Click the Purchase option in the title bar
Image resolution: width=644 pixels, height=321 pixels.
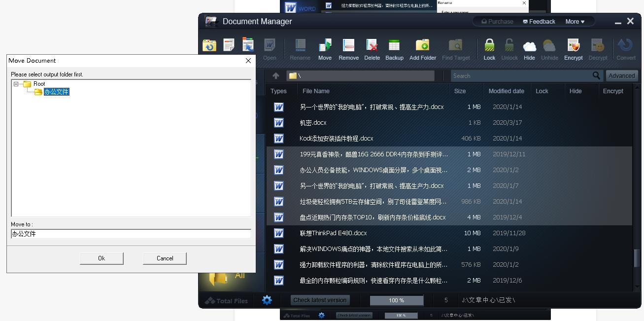point(497,21)
